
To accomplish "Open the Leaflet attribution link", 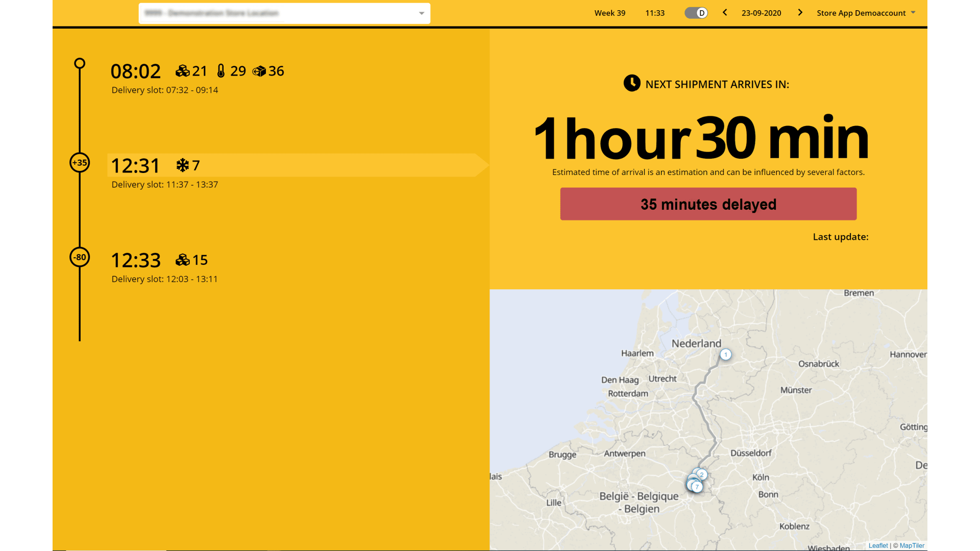I will 878,545.
